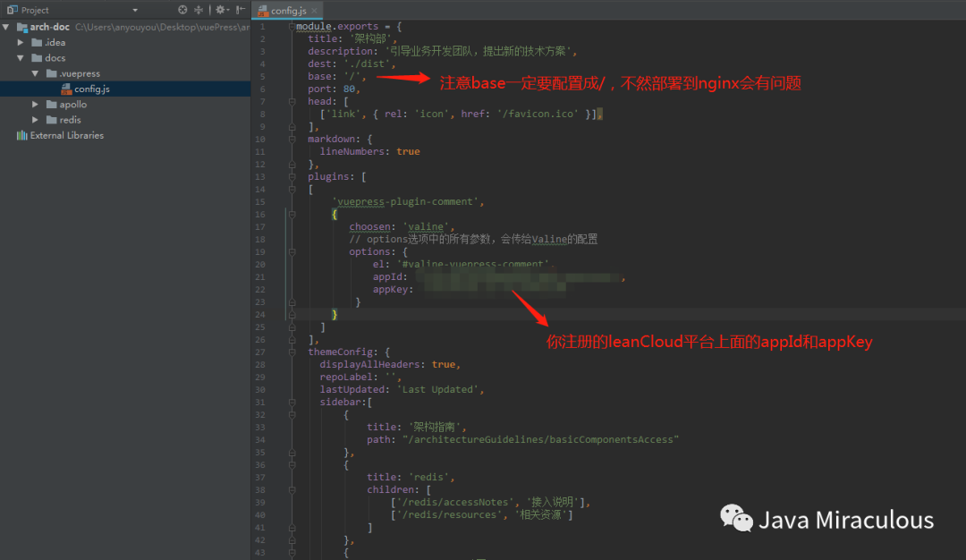
Task: Expand the apollo folder arrow
Action: coord(35,104)
